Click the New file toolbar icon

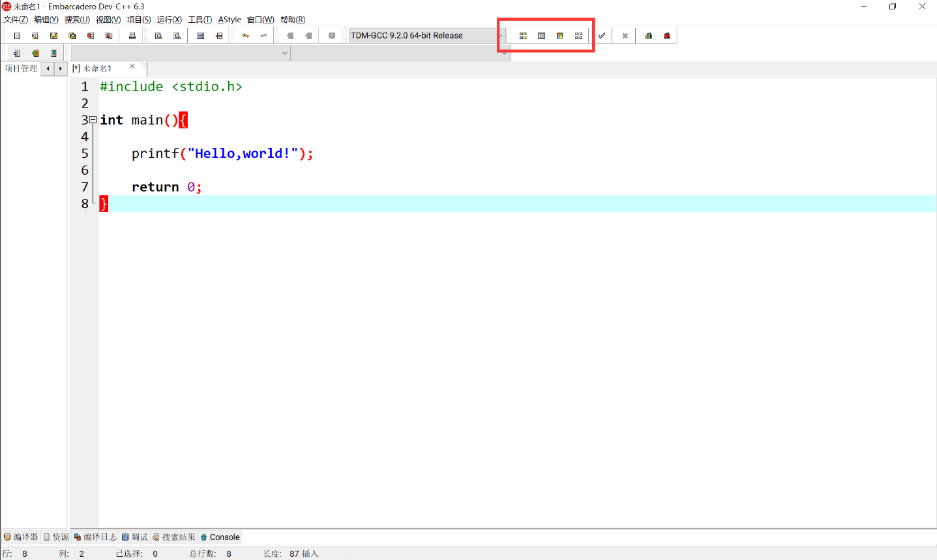tap(17, 36)
